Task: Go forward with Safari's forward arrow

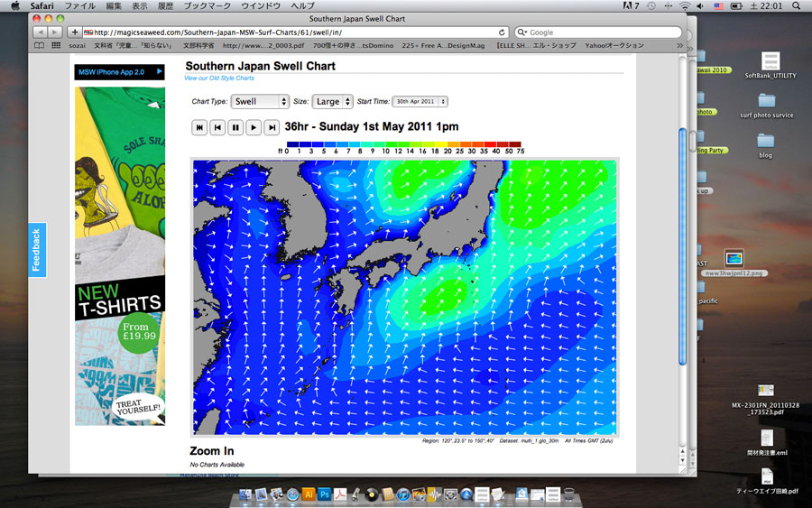Action: click(x=54, y=32)
